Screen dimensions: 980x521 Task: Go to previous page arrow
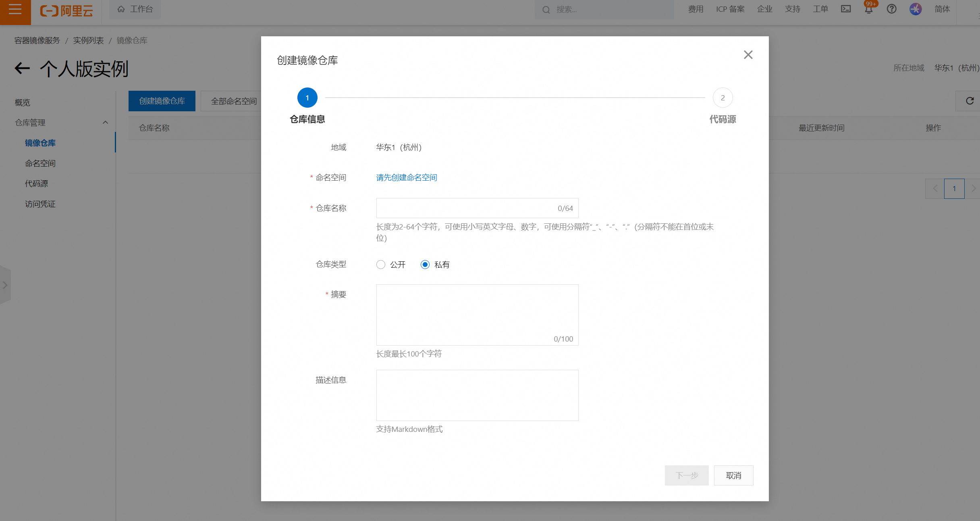pyautogui.click(x=935, y=188)
